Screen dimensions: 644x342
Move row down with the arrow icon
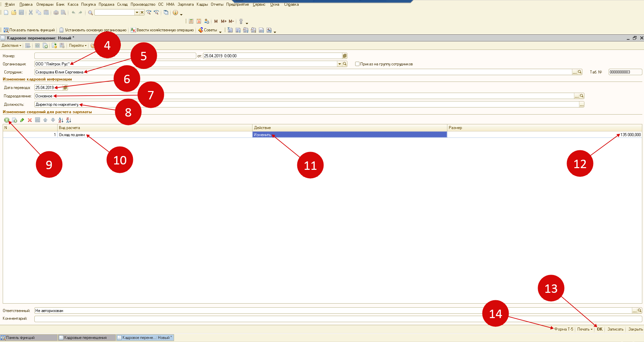coord(53,120)
